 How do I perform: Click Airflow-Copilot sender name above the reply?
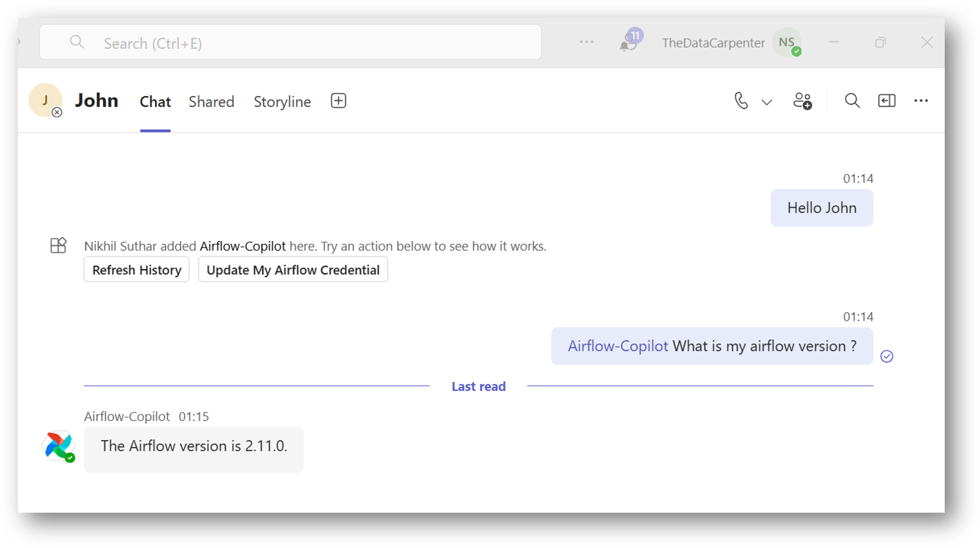click(x=127, y=417)
